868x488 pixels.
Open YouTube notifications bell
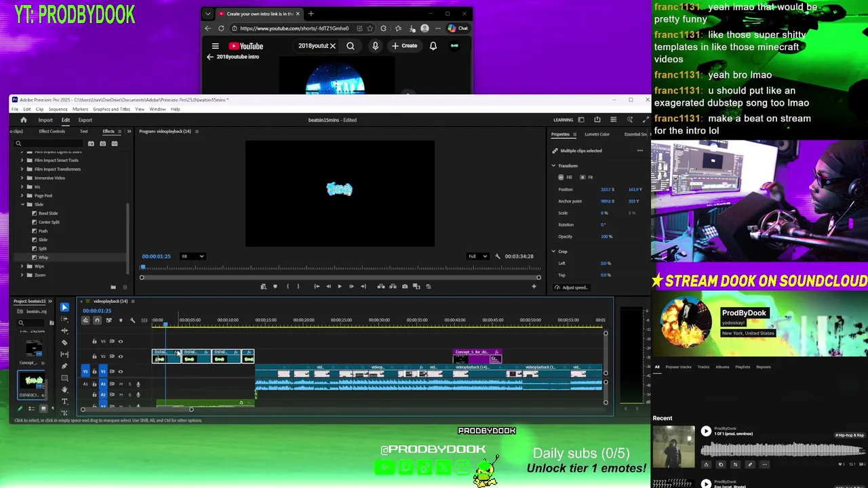pyautogui.click(x=433, y=46)
